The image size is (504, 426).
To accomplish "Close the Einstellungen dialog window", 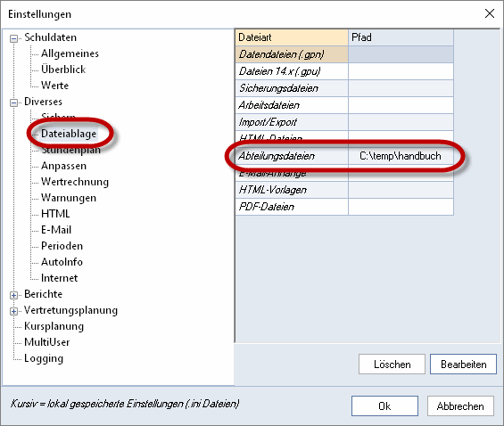I will tap(490, 13).
